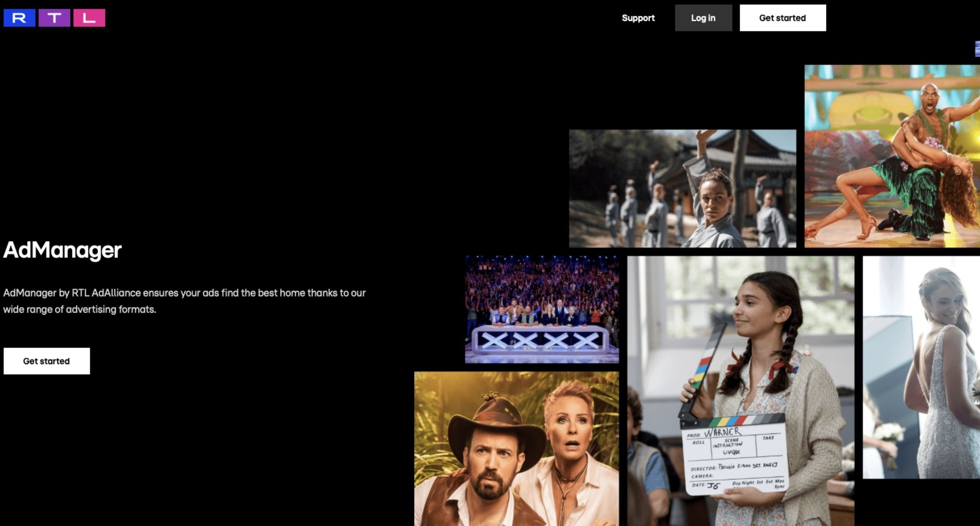Open the Latin dance couple photo

click(x=892, y=156)
